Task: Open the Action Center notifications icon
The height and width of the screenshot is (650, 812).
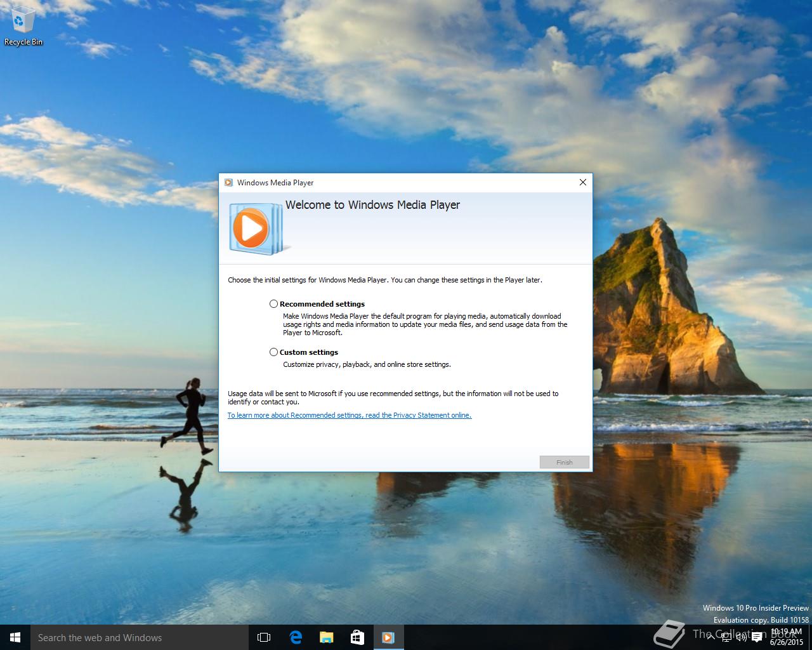Action: pos(756,638)
